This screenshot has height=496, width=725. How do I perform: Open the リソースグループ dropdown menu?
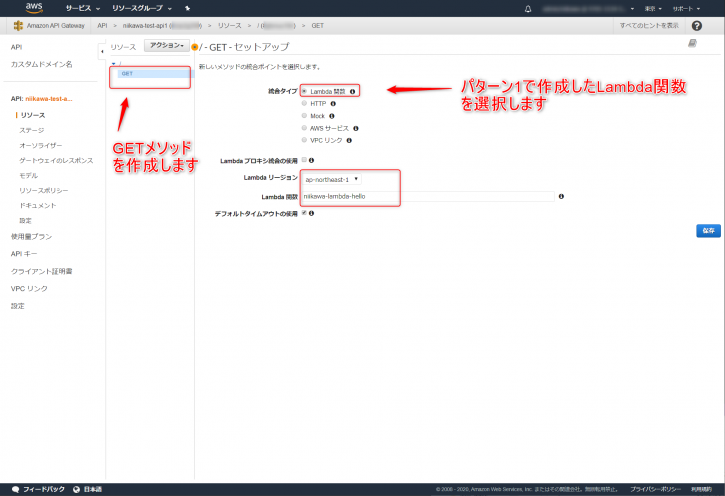141,8
